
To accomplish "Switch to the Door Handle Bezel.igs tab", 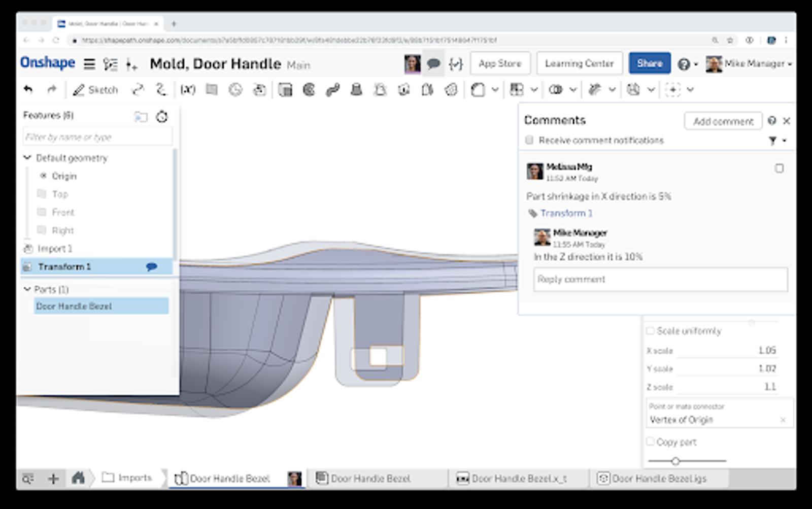I will click(x=658, y=478).
